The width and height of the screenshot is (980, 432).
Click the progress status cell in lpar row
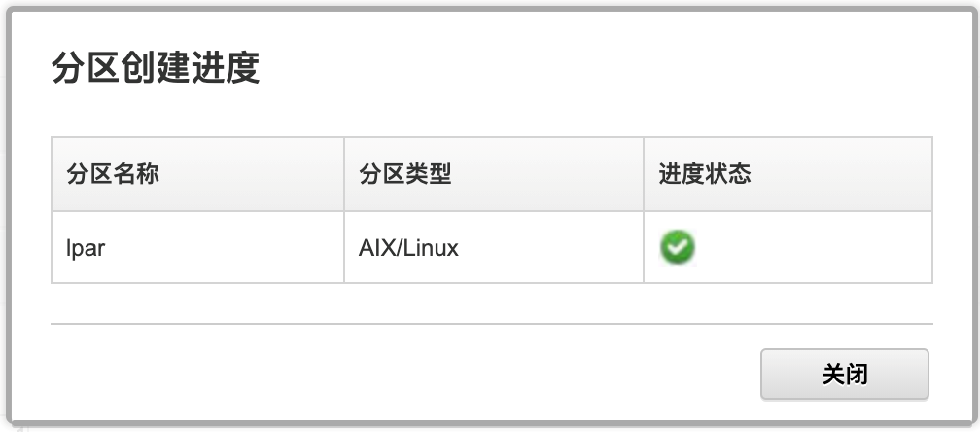[787, 248]
